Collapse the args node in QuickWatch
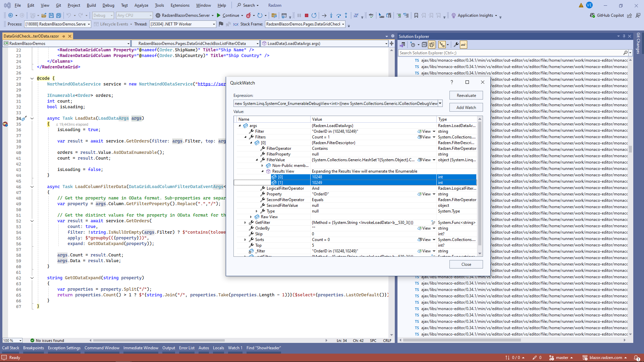 click(240, 126)
